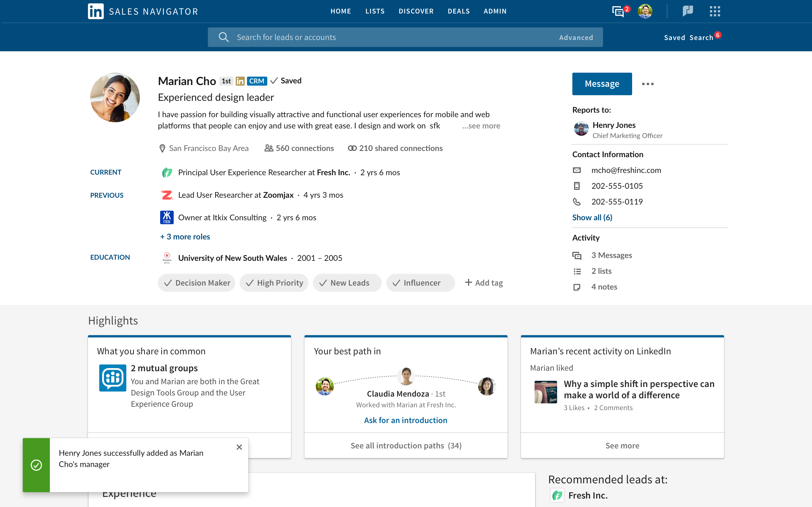Go to the Lists menu

click(375, 11)
